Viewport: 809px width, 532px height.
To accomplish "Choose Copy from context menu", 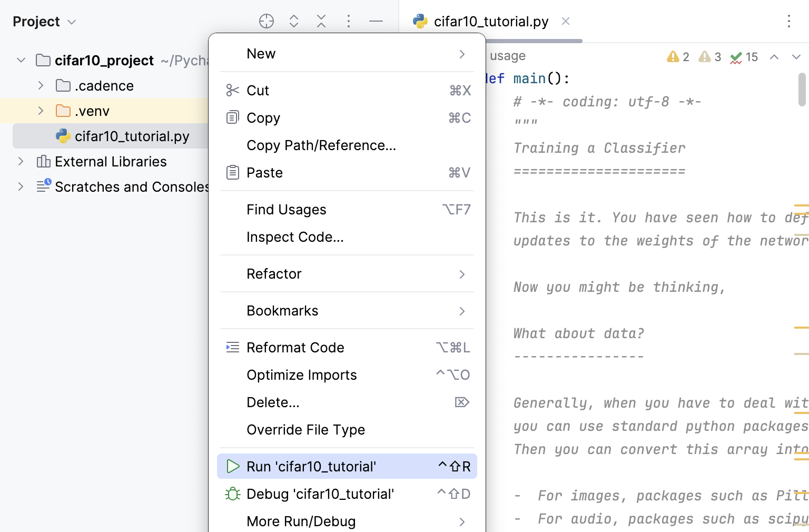I will coord(347,118).
